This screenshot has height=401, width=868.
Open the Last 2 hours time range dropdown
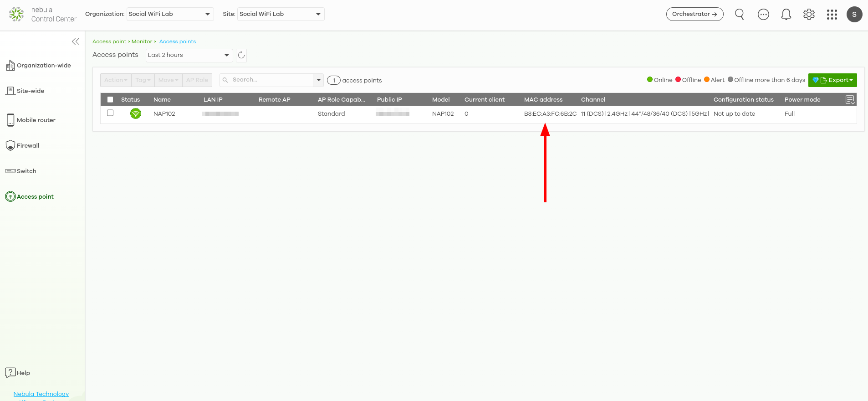coord(189,55)
